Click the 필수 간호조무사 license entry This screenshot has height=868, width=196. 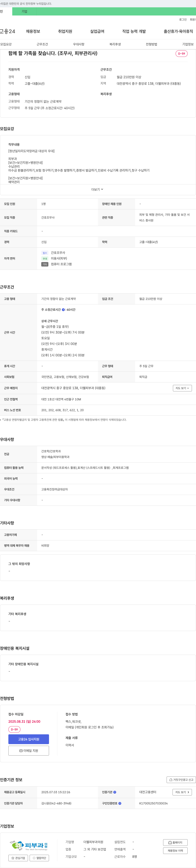pyautogui.click(x=53, y=253)
